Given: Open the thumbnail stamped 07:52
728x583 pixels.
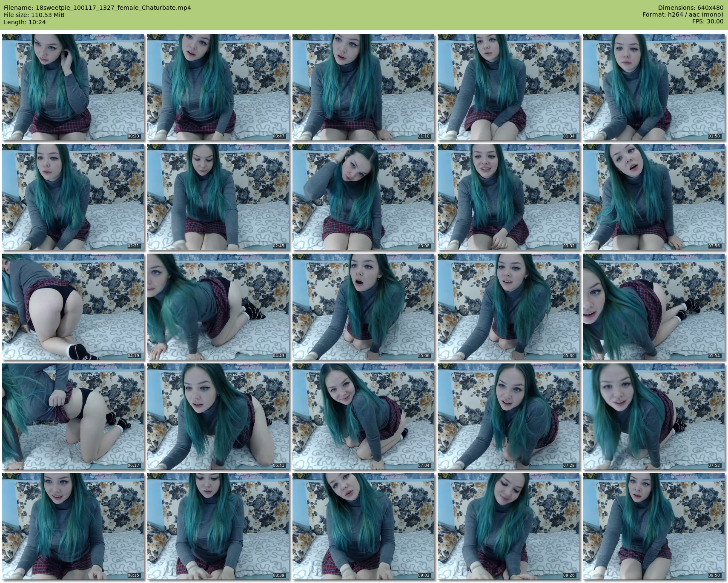Looking at the screenshot, I should coord(654,417).
